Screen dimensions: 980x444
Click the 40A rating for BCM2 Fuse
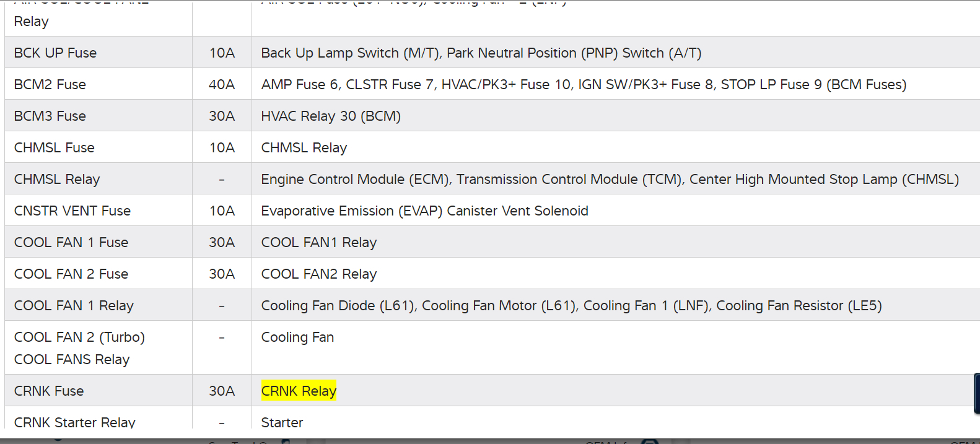pyautogui.click(x=222, y=84)
